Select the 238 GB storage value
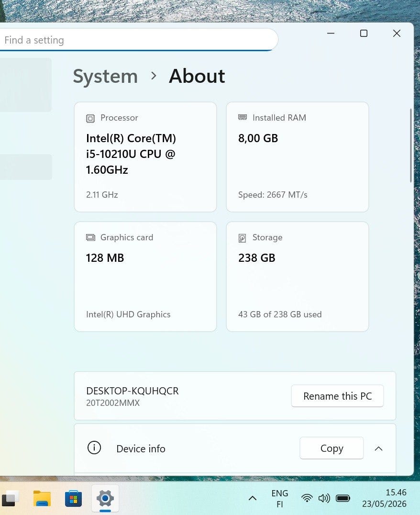Image resolution: width=420 pixels, height=515 pixels. [256, 258]
